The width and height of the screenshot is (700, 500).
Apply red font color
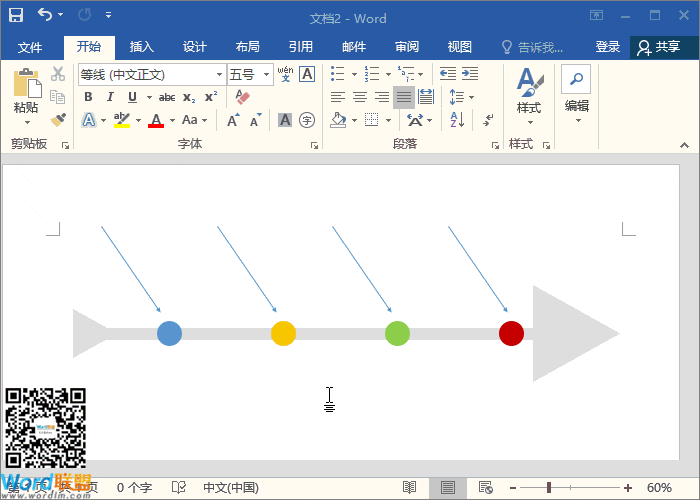(156, 120)
